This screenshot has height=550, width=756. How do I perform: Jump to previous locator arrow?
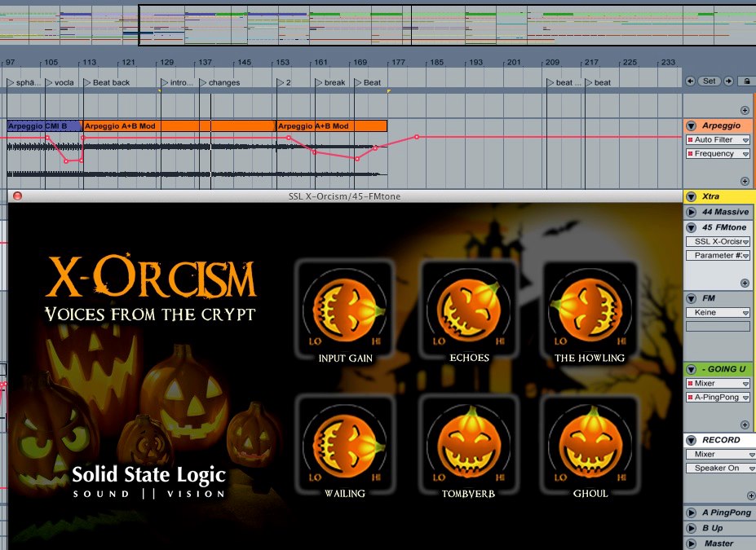(x=691, y=81)
